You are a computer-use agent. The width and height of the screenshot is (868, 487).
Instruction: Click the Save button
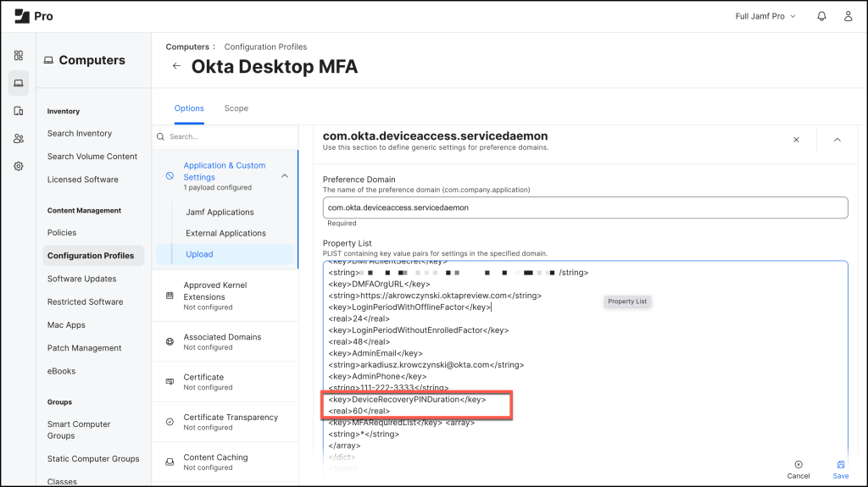tap(840, 469)
